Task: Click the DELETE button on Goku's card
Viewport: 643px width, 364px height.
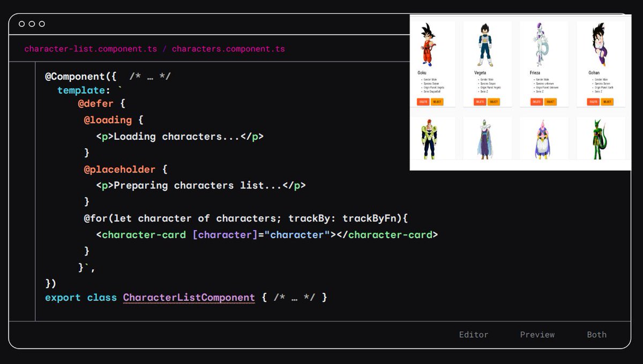Action: (x=423, y=102)
